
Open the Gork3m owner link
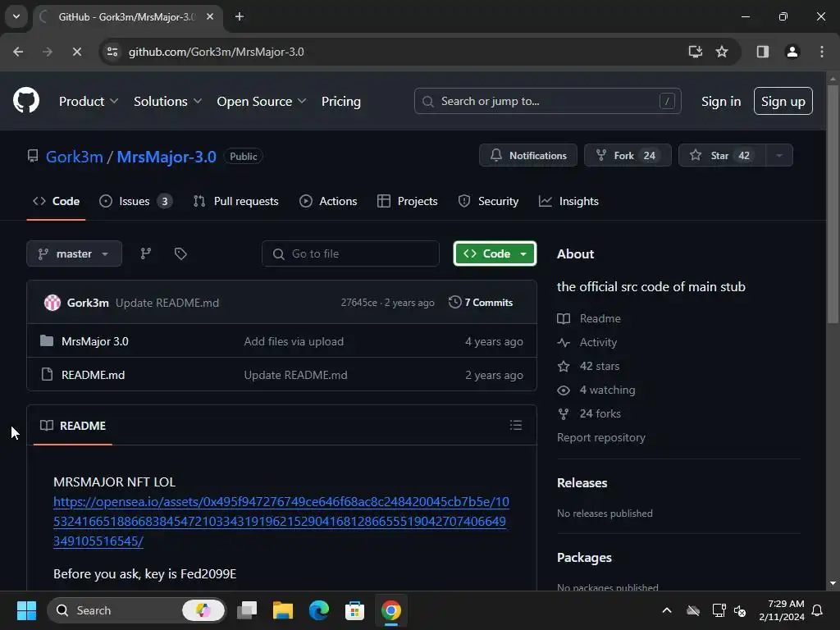pos(74,157)
